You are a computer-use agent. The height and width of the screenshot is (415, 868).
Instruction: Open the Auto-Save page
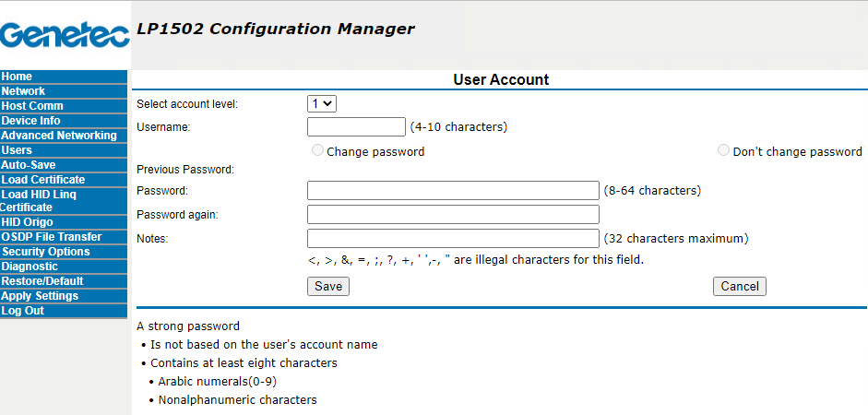click(x=64, y=165)
